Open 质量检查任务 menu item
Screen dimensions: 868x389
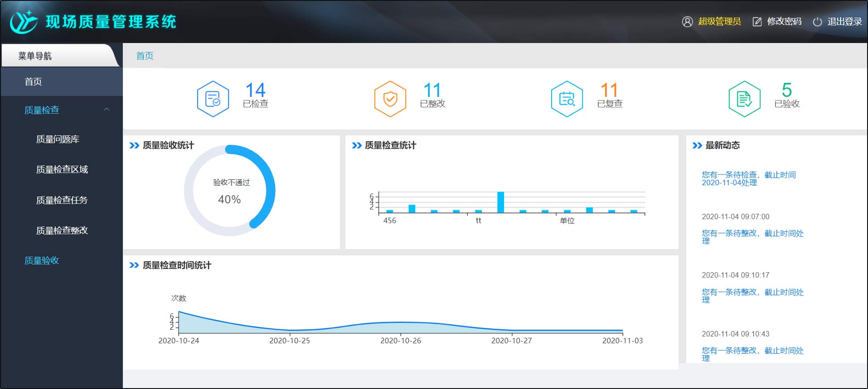pyautogui.click(x=62, y=200)
